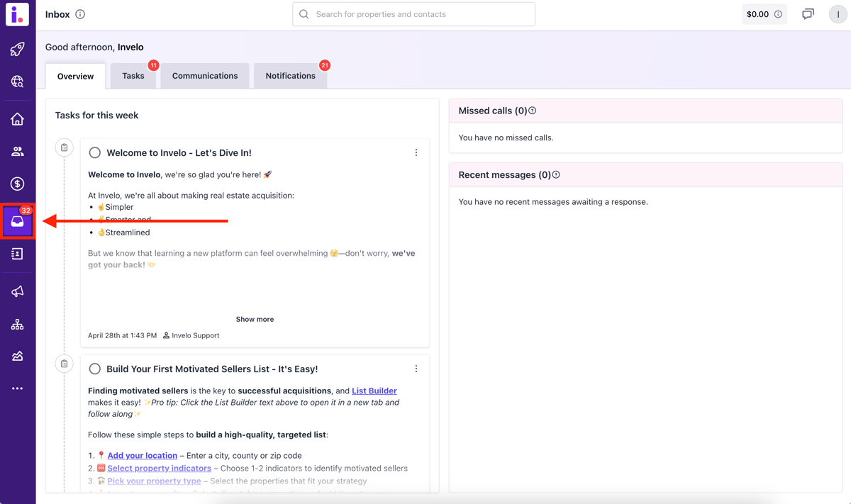This screenshot has width=851, height=504.
Task: Click the red 11 badge on Tasks tab
Action: point(153,65)
